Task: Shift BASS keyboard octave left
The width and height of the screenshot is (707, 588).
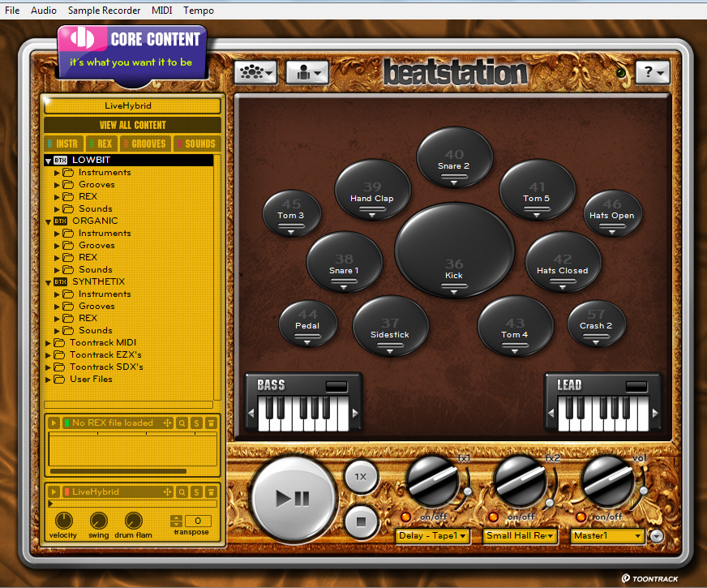Action: 251,413
